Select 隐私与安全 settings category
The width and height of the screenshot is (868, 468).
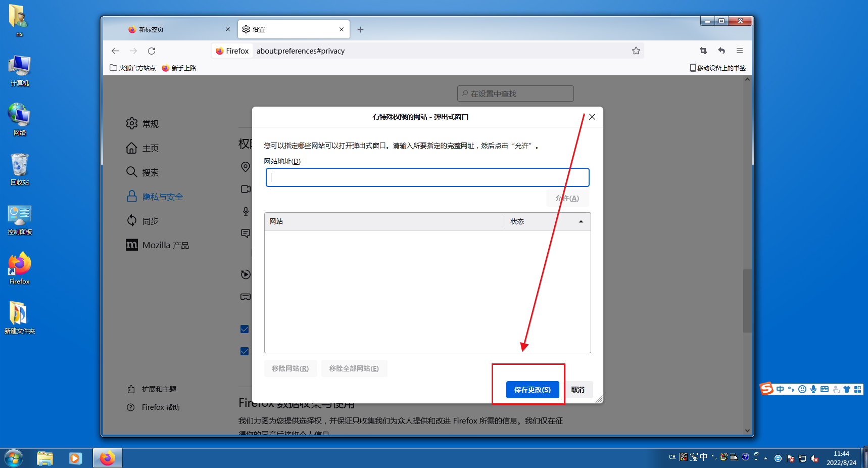[x=155, y=197]
